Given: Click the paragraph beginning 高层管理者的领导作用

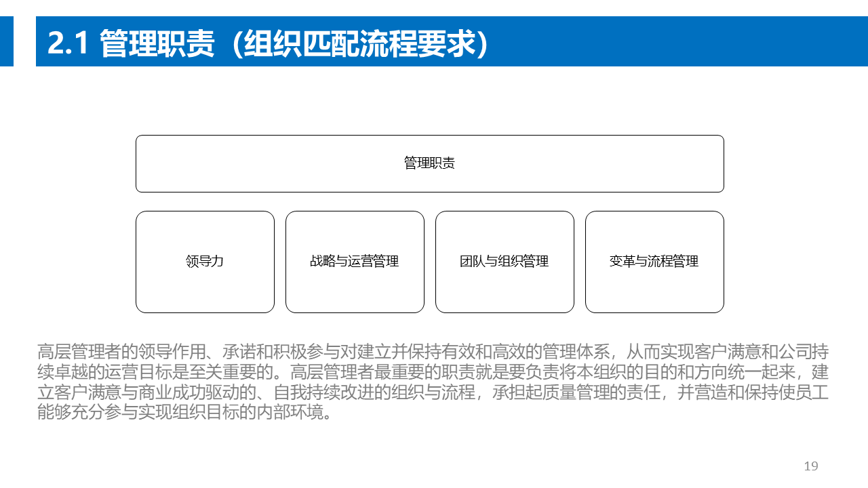Looking at the screenshot, I should tap(433, 382).
